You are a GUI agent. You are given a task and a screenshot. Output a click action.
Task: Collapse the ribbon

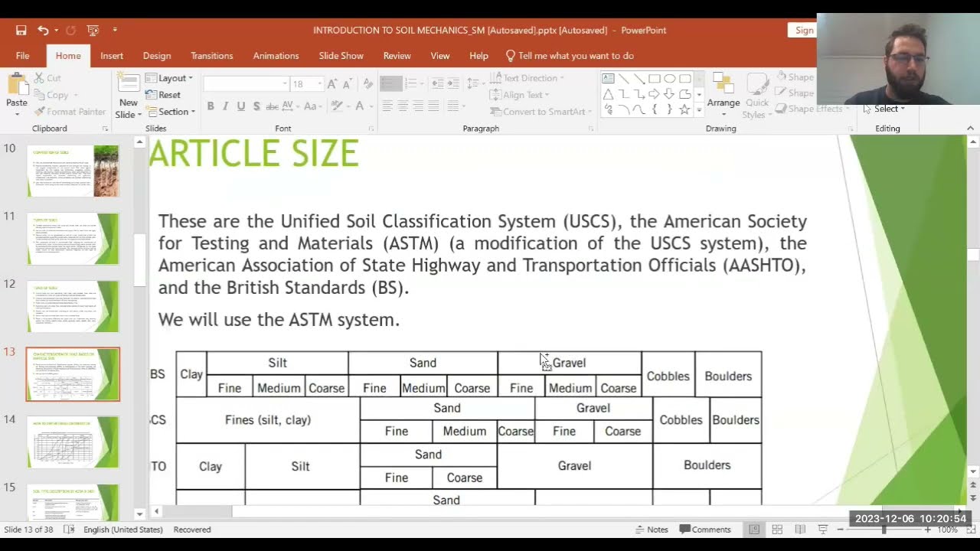[970, 129]
